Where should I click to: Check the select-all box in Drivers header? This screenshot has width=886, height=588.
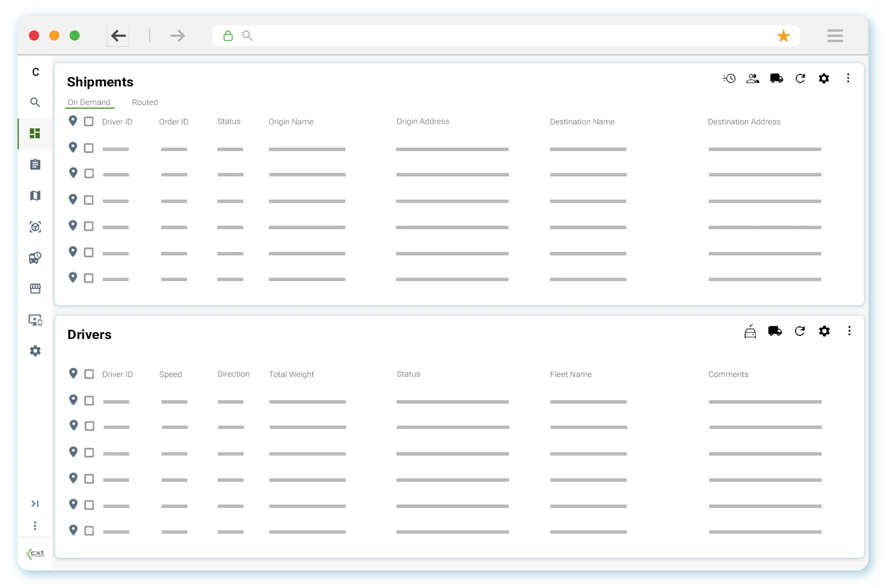click(89, 374)
